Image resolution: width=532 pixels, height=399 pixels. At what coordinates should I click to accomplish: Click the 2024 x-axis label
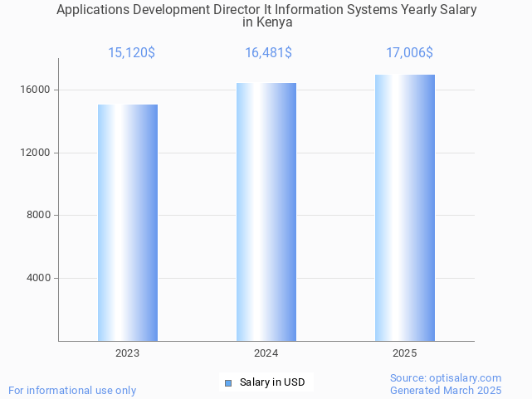[x=266, y=353]
